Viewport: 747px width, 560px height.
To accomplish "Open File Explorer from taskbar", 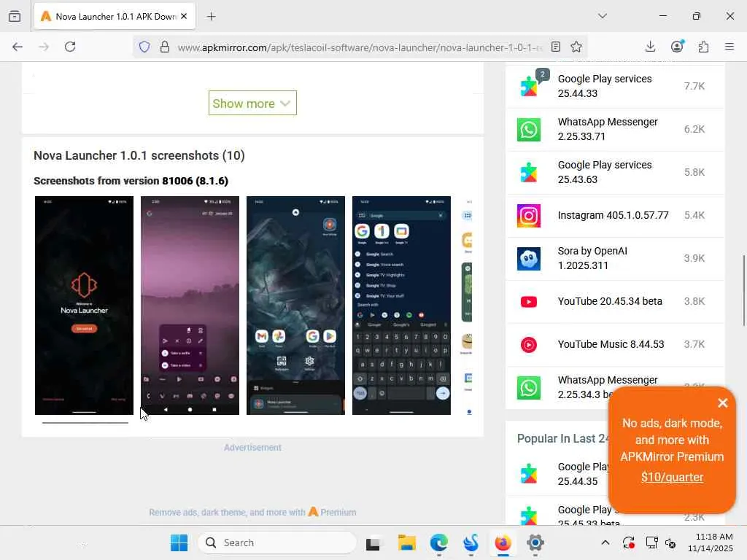I will coord(407,542).
